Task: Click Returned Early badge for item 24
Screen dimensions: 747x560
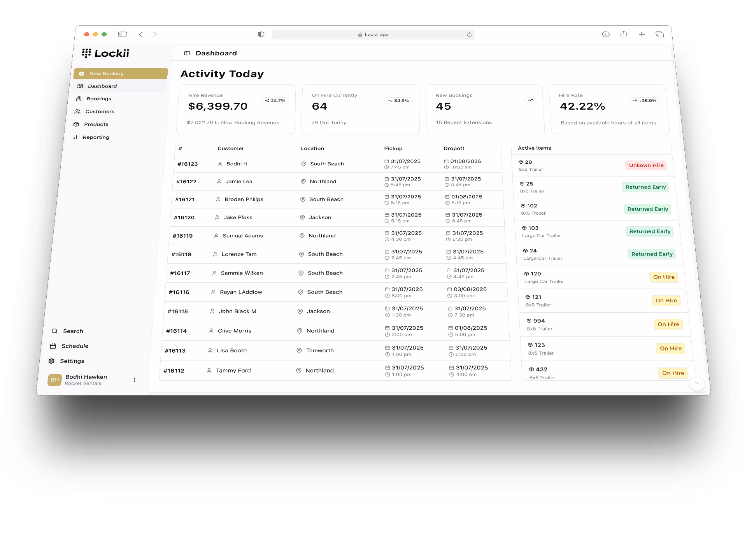Action: tap(652, 254)
